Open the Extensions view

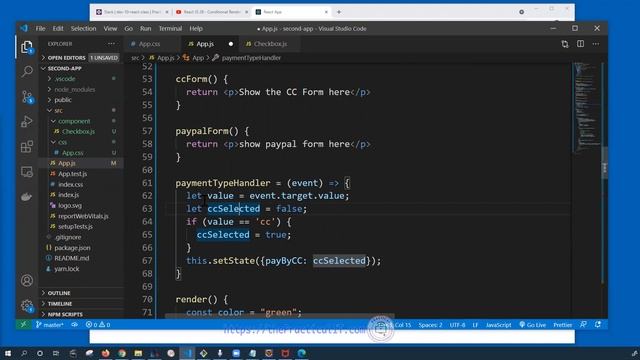(27, 147)
